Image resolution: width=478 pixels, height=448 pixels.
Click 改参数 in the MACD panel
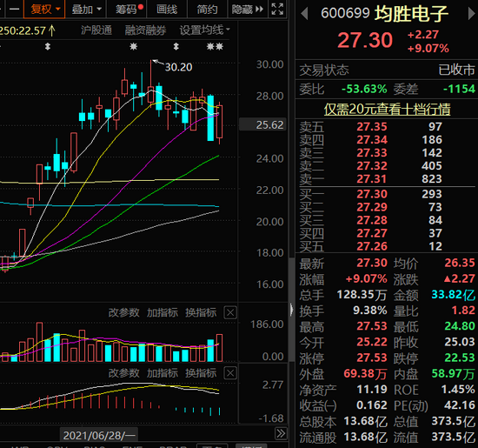[123, 373]
